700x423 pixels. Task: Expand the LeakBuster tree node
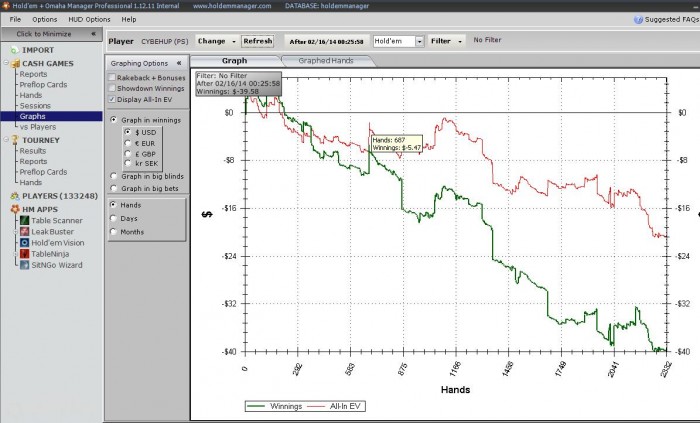click(x=16, y=232)
